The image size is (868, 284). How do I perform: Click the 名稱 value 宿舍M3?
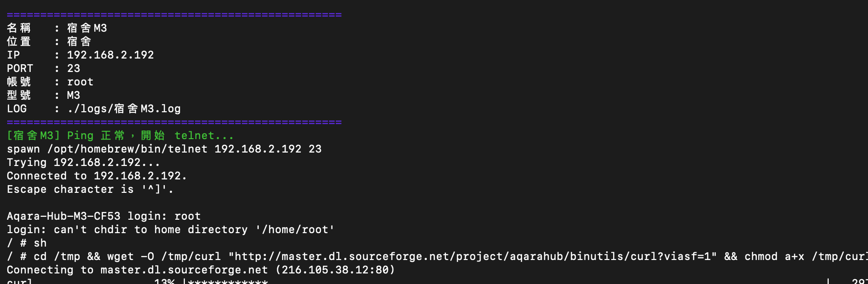[87, 28]
